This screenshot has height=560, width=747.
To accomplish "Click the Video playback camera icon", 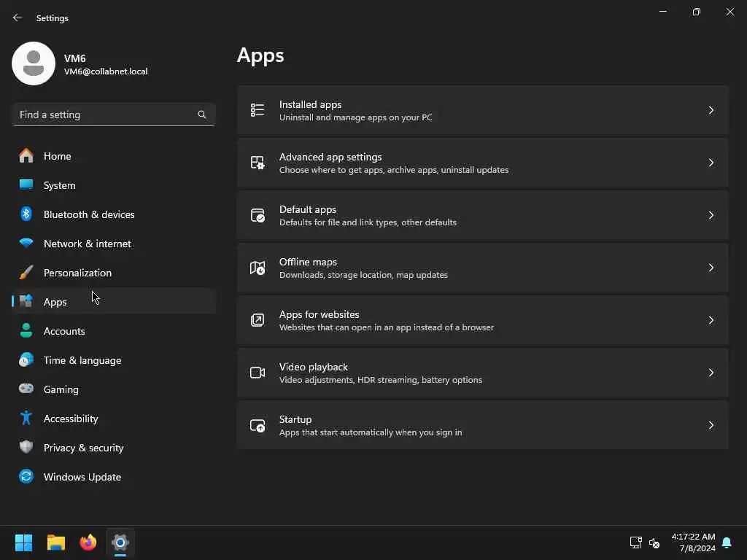I will pos(258,373).
